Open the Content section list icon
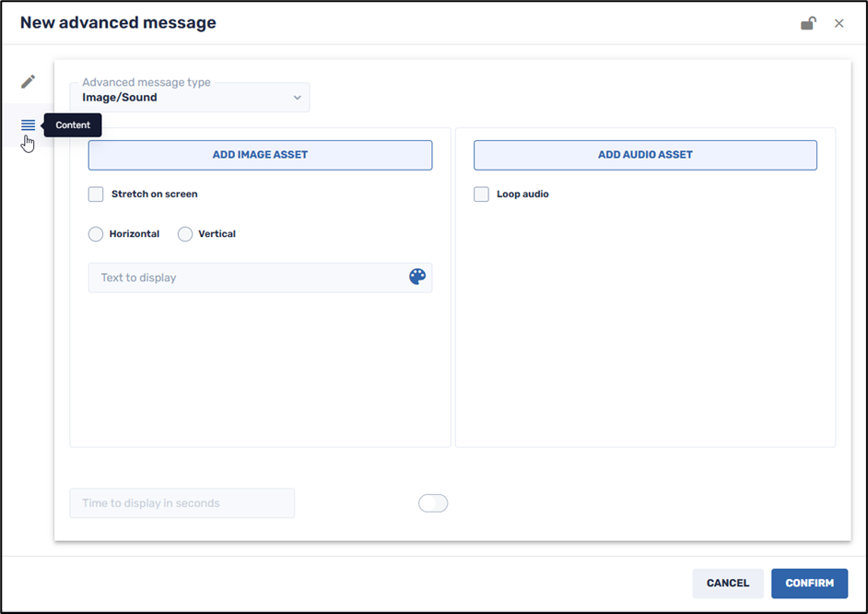This screenshot has height=614, width=868. click(x=29, y=124)
